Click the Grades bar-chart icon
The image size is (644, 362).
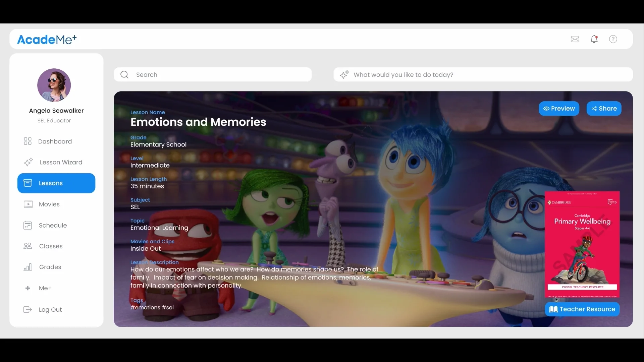pos(28,267)
